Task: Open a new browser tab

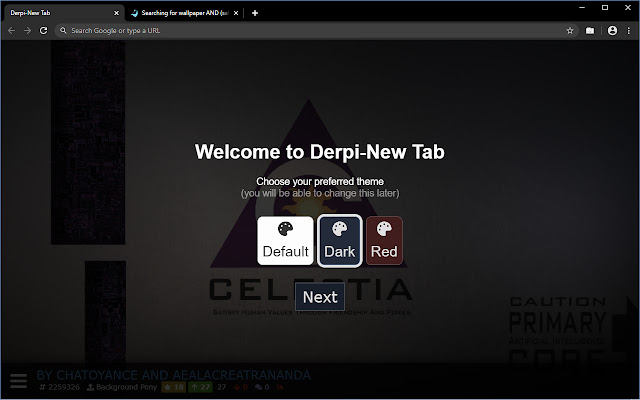Action: 255,13
